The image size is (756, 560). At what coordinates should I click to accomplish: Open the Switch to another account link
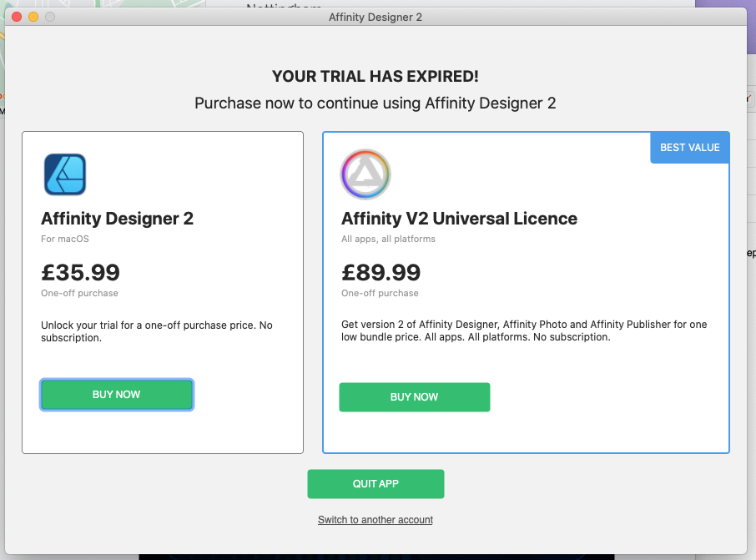(x=375, y=519)
